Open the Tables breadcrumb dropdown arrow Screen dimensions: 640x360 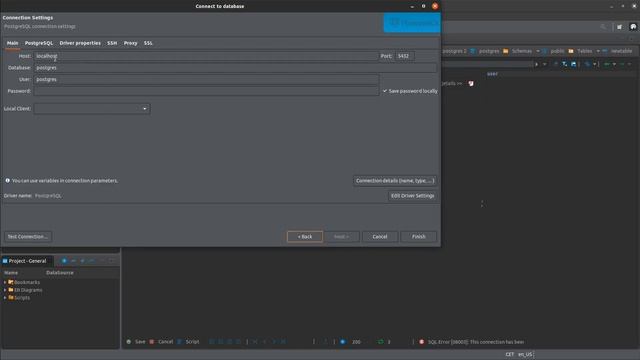coord(598,51)
